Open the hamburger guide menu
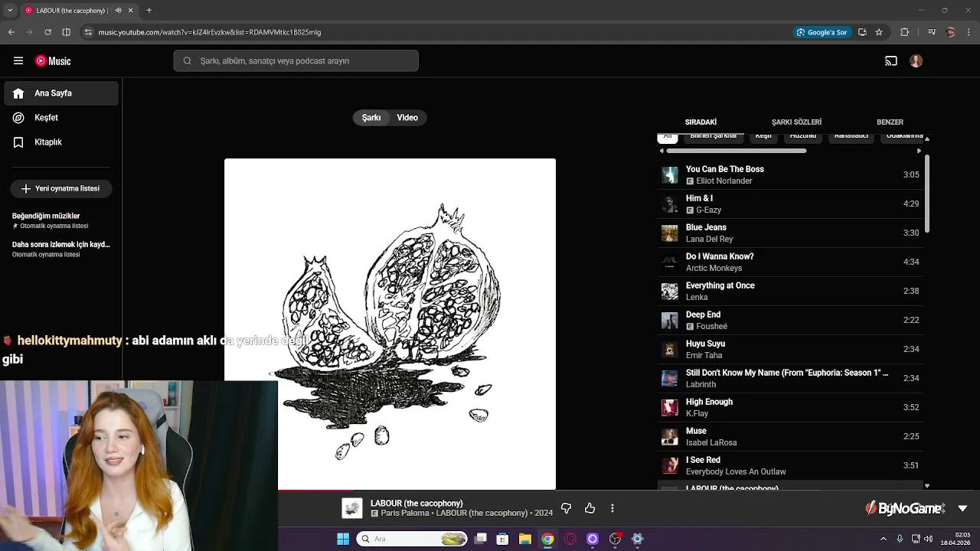Image resolution: width=980 pixels, height=551 pixels. point(18,61)
